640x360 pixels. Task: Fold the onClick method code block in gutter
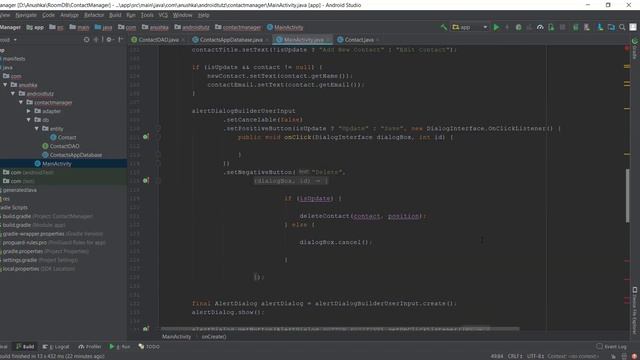[x=158, y=137]
